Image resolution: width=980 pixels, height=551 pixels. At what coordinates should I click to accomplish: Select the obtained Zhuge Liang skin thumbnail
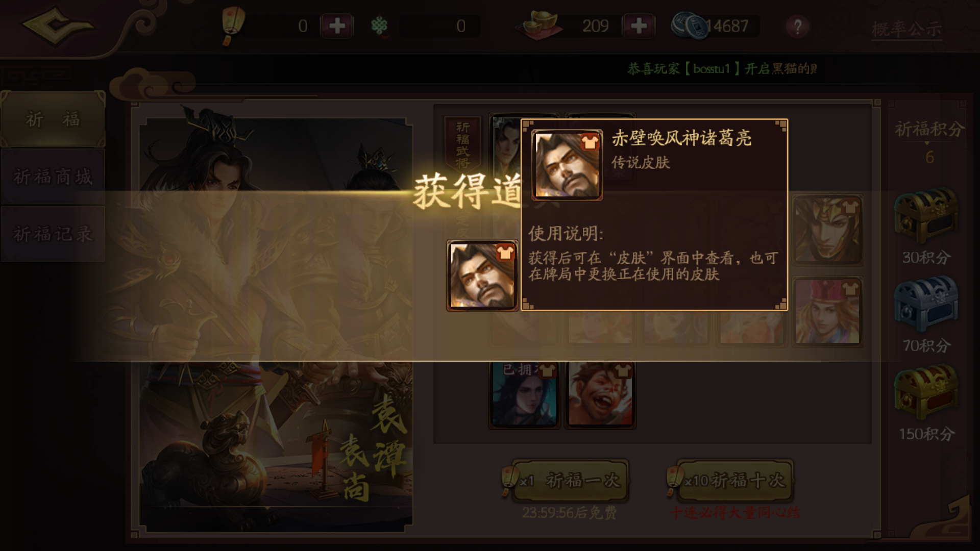(482, 275)
